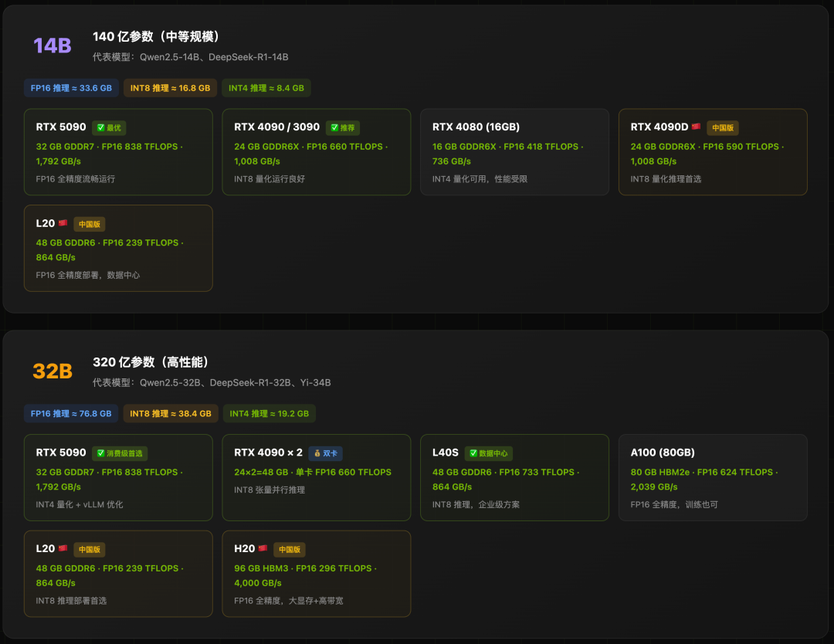The height and width of the screenshot is (644, 834).
Task: Select the INT4 推理 ≈ 19.2 GB tag
Action: 270,414
